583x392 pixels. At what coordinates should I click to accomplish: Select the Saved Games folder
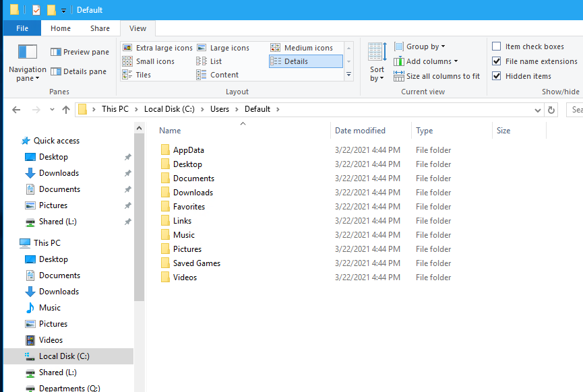(197, 263)
